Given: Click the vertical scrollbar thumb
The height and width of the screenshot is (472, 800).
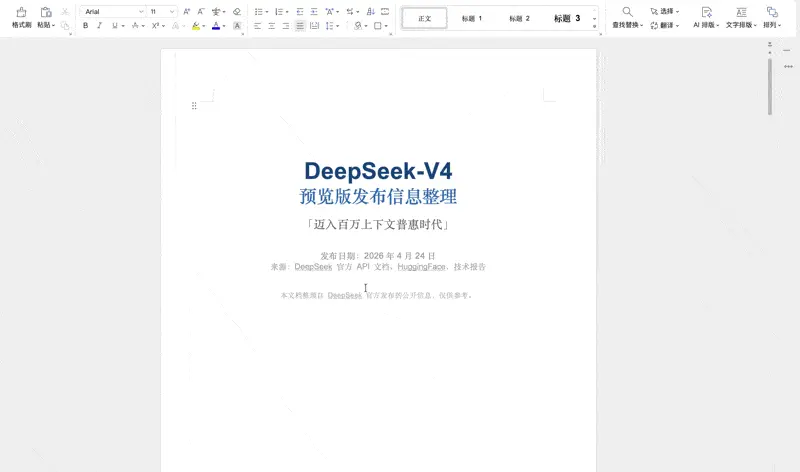Looking at the screenshot, I should [770, 86].
